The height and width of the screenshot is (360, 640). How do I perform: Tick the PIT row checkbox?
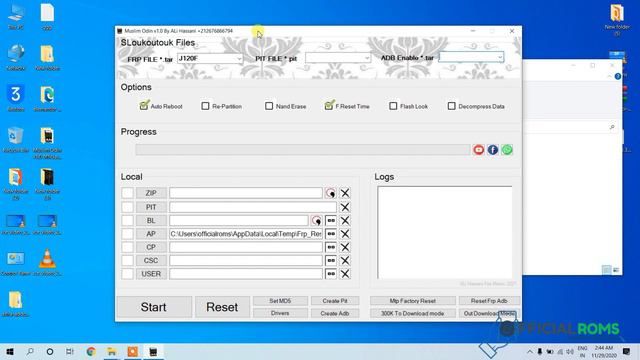[127, 207]
